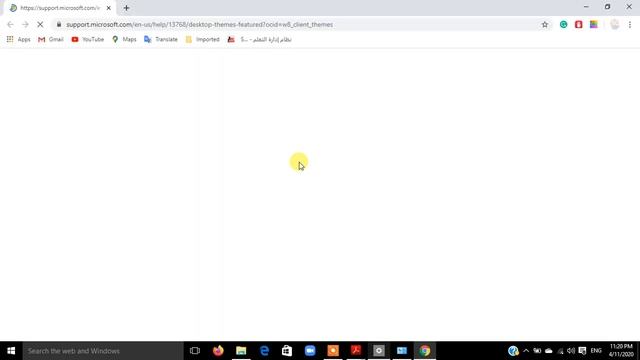Open the red extension icon in toolbar
The width and height of the screenshot is (640, 360).
click(x=578, y=24)
